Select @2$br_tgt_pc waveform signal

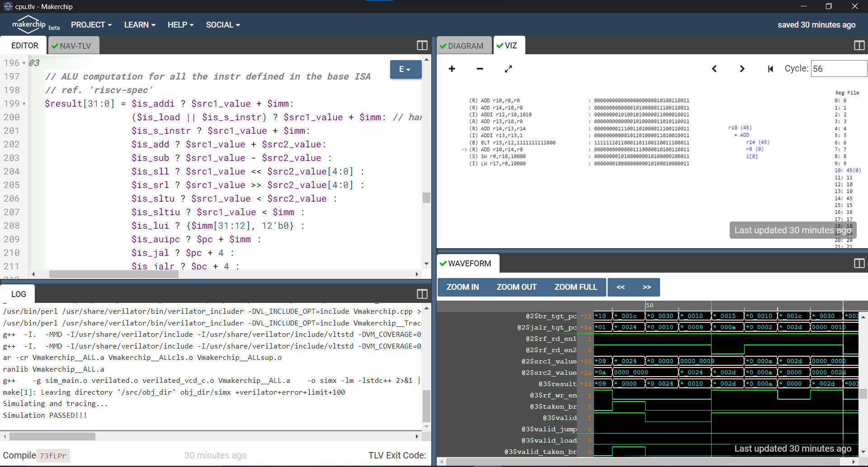pyautogui.click(x=551, y=316)
